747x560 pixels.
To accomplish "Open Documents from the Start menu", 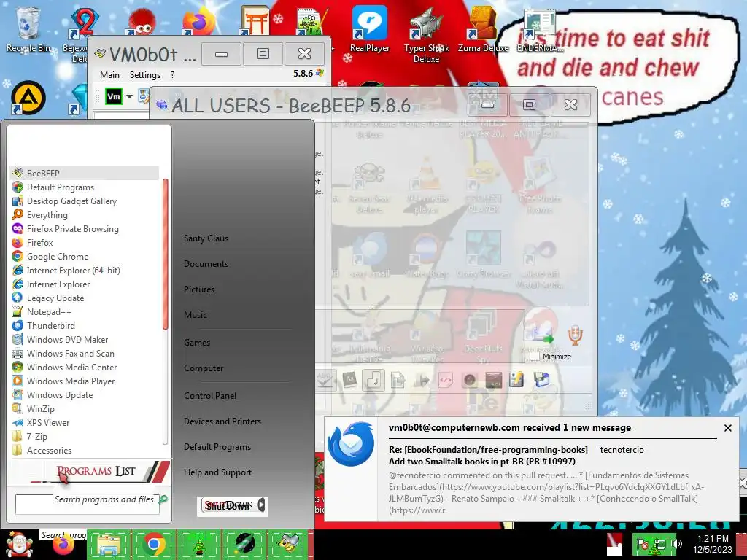I will [x=206, y=264].
